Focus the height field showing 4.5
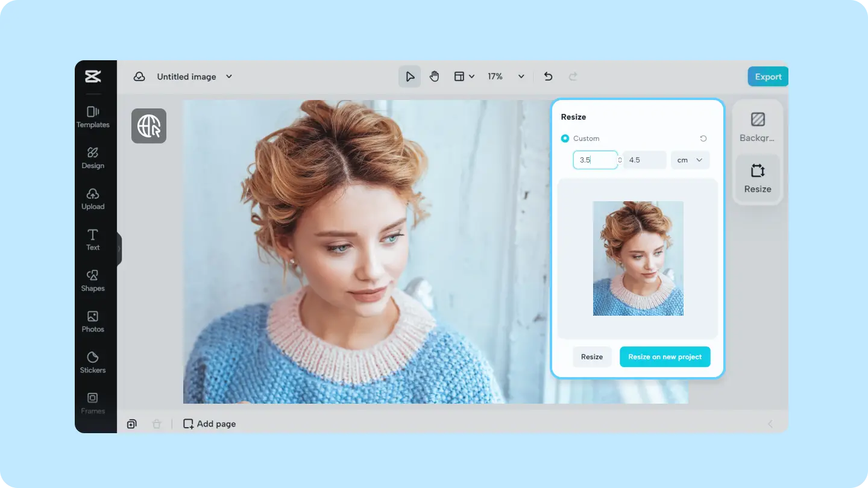 (645, 160)
